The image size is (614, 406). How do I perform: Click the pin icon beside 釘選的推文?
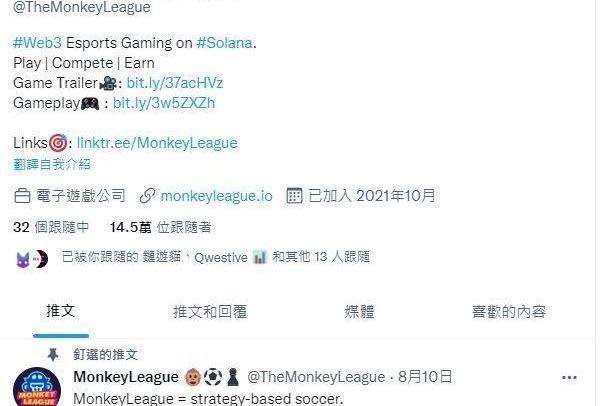point(53,355)
